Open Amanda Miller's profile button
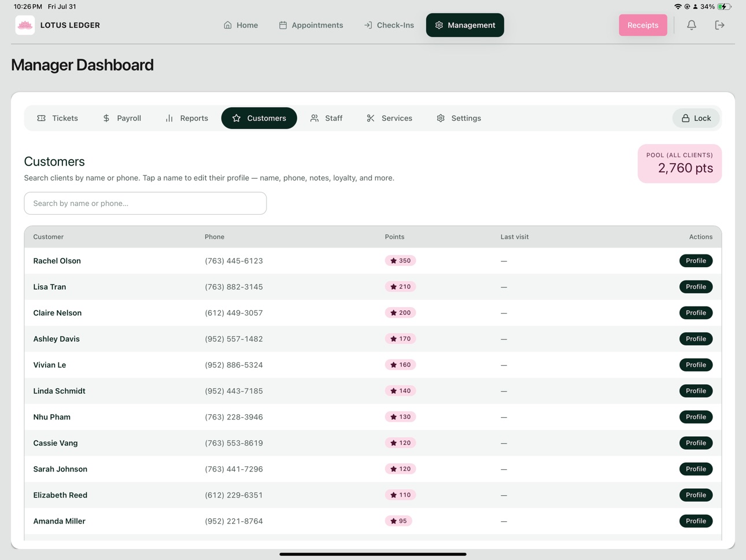The width and height of the screenshot is (746, 560). click(x=696, y=521)
